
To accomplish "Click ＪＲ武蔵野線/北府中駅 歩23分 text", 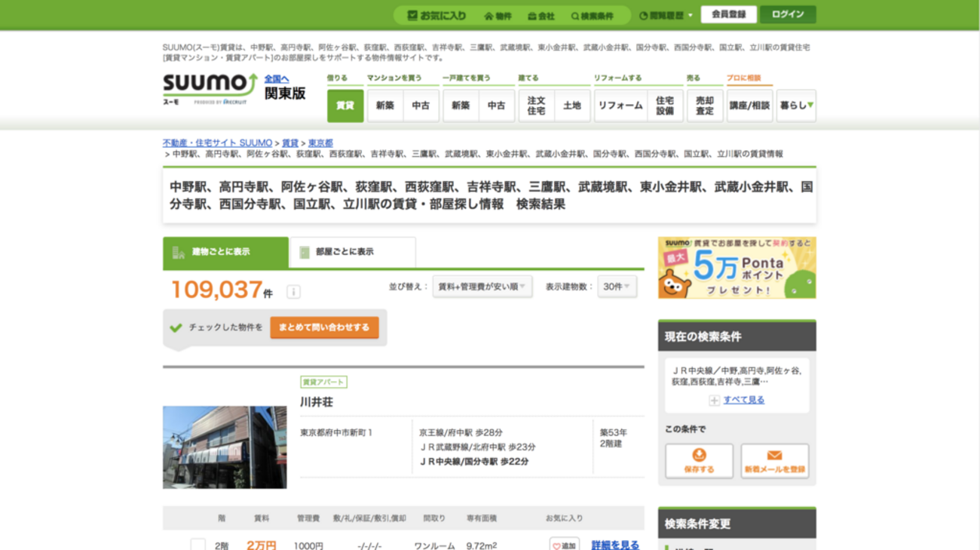I will (x=477, y=447).
